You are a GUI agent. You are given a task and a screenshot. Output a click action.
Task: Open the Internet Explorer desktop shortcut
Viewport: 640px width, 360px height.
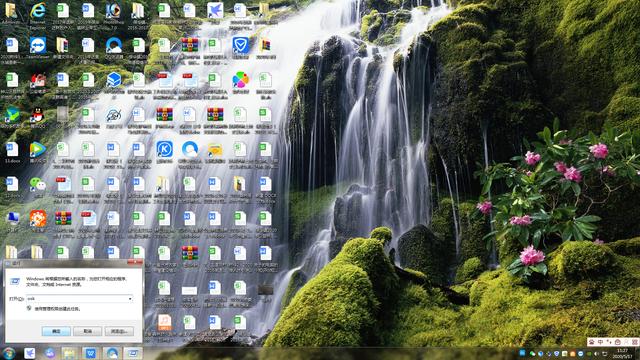coord(38,11)
